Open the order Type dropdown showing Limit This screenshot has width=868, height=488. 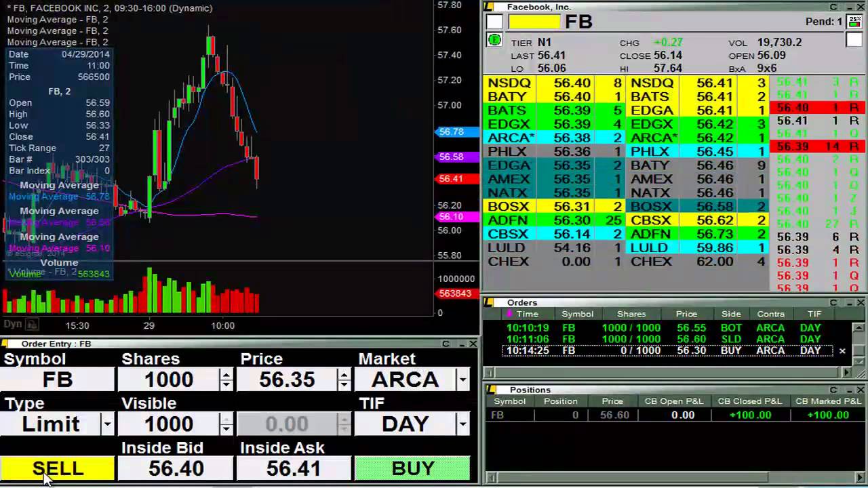point(107,424)
